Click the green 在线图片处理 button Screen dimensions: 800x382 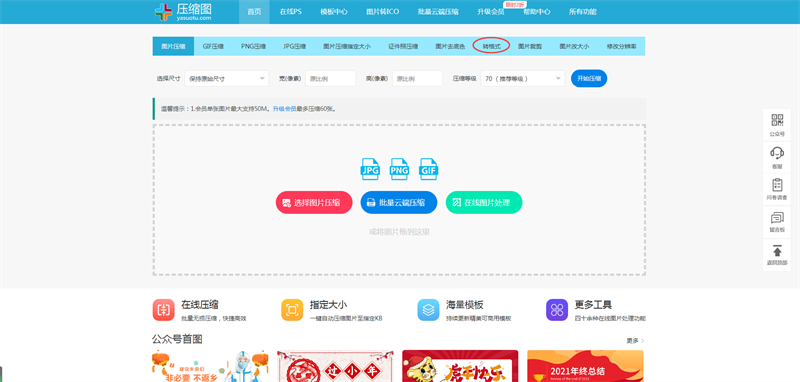point(484,202)
